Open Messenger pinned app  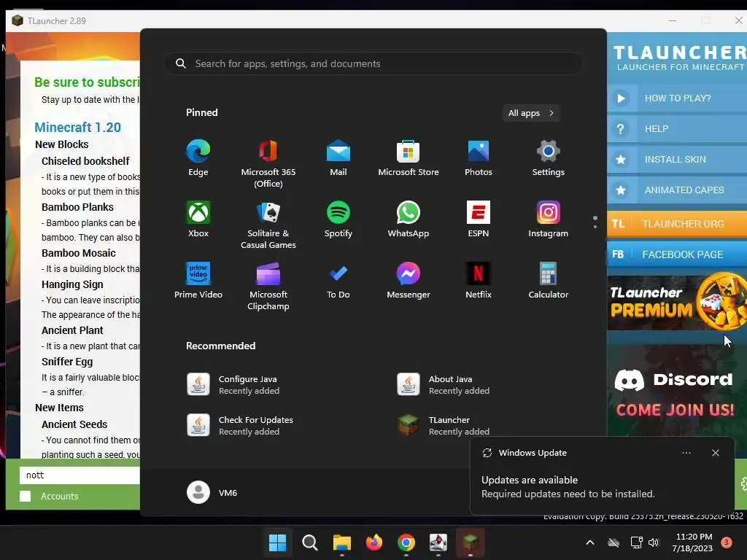409,281
